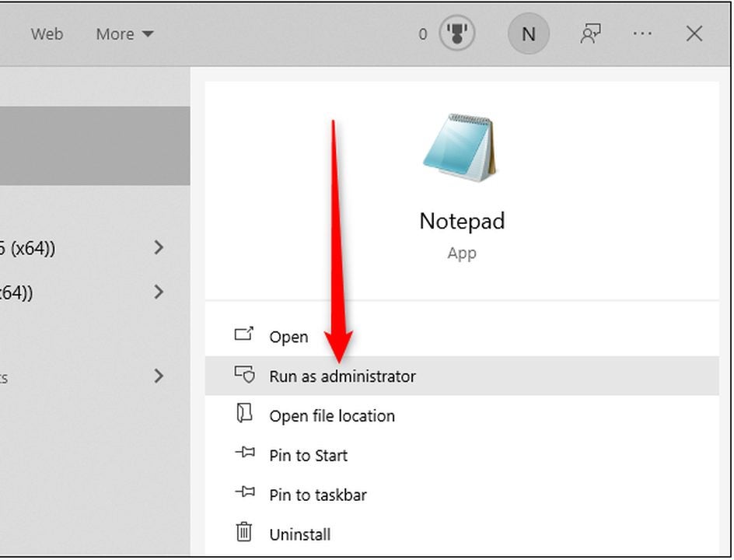Click the App label under Notepad
The height and width of the screenshot is (560, 734).
click(462, 253)
